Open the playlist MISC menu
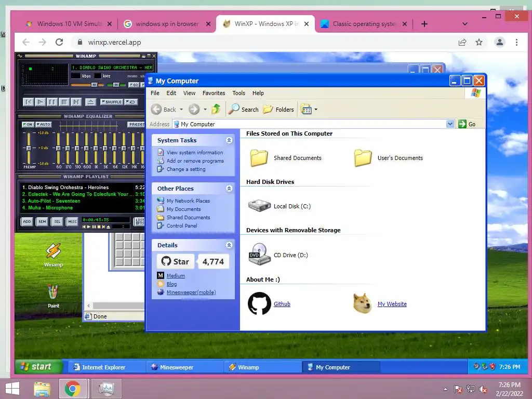This screenshot has width=532, height=399. coord(73,221)
